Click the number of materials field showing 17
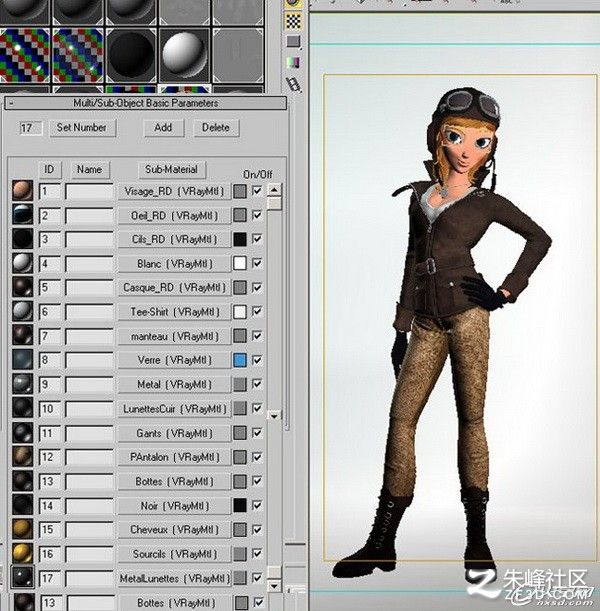Viewport: 600px width, 611px height. coord(30,128)
